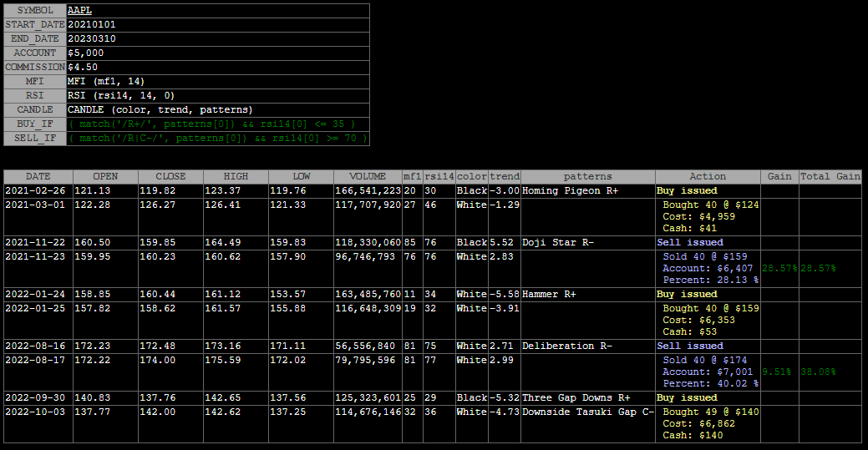
Task: Click the Bought 49 @ $140 entry
Action: point(711,412)
